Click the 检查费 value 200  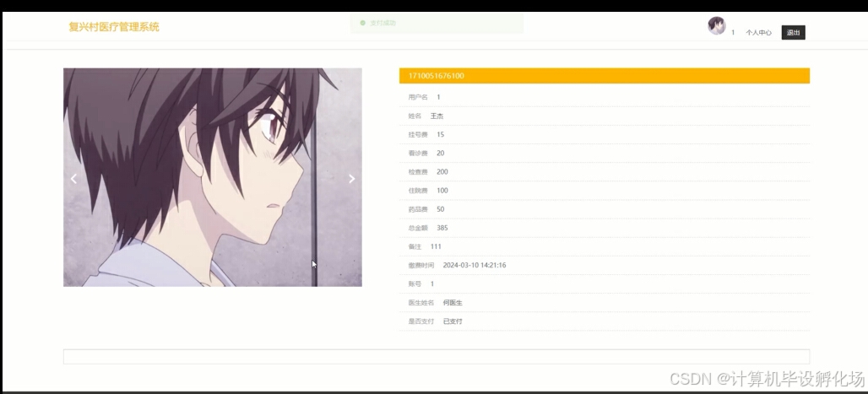pyautogui.click(x=442, y=172)
